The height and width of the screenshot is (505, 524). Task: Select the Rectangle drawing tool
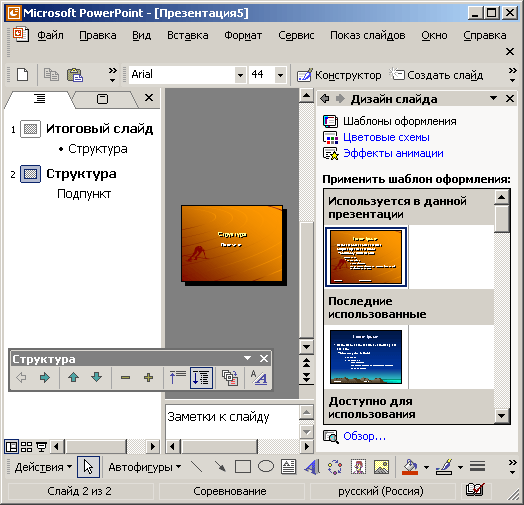tap(243, 467)
